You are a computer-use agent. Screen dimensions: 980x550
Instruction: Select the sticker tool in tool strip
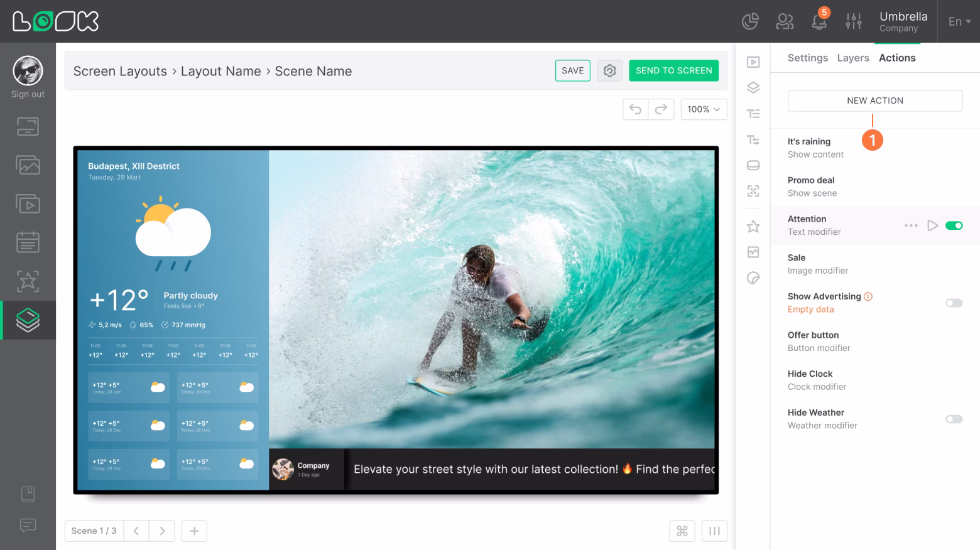(753, 278)
